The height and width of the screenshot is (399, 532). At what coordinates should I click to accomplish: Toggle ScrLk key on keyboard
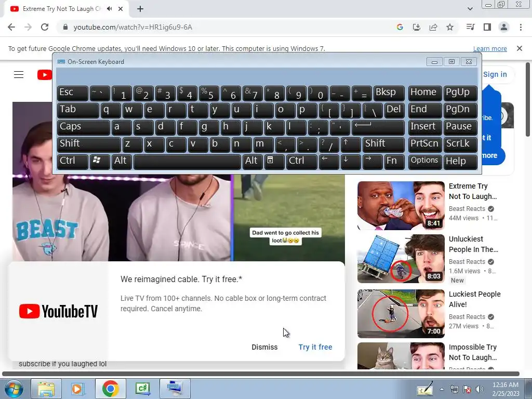pyautogui.click(x=460, y=144)
